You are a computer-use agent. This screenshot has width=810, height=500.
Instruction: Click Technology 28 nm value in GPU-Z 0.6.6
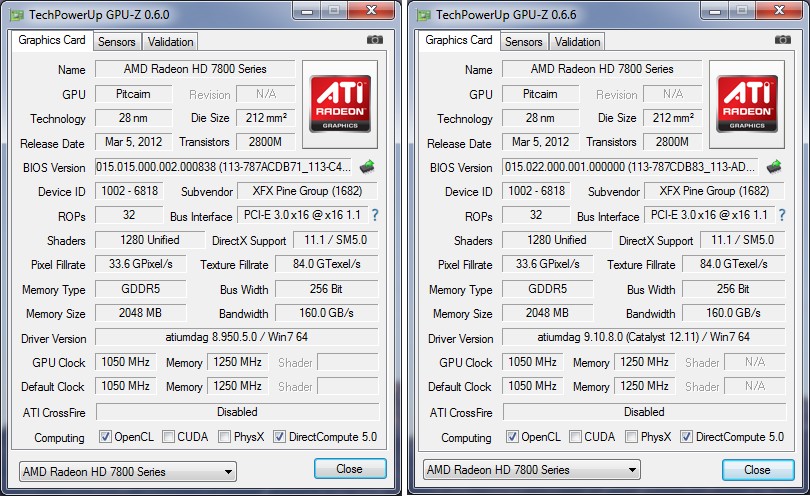540,118
